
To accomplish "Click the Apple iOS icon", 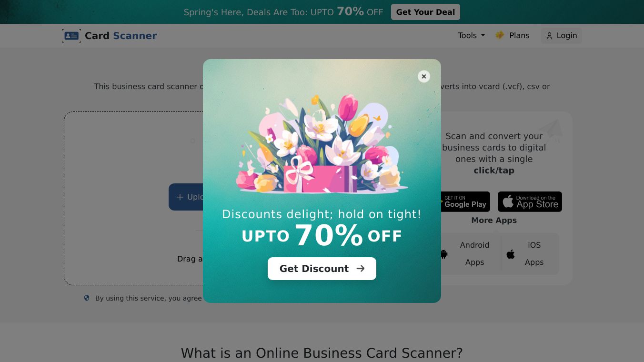I will pos(511,254).
